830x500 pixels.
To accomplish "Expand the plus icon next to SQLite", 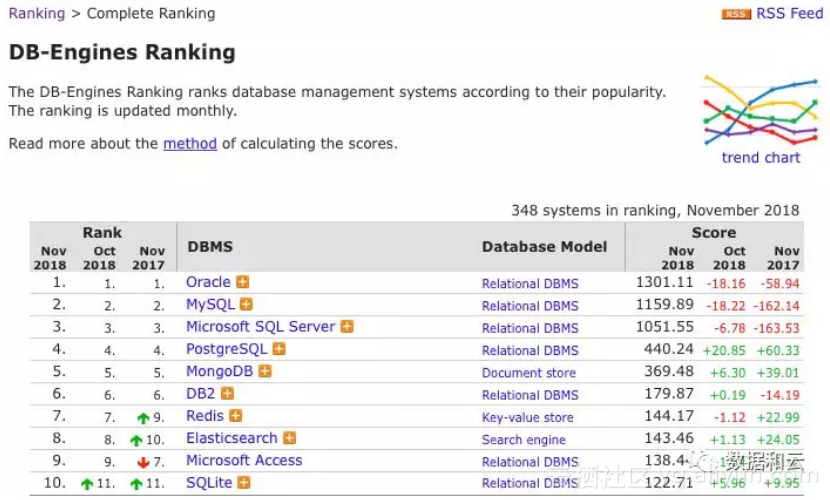I will (244, 483).
